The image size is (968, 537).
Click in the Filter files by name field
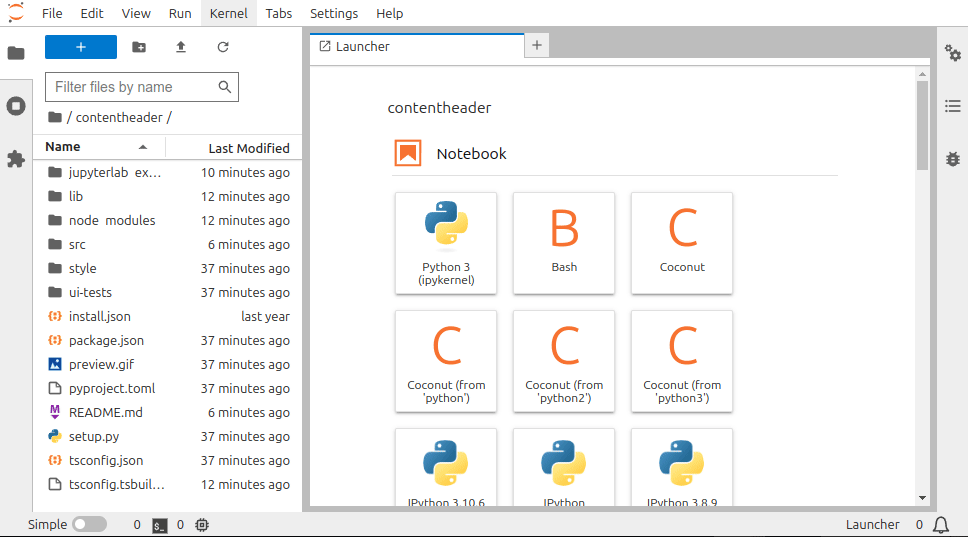141,87
